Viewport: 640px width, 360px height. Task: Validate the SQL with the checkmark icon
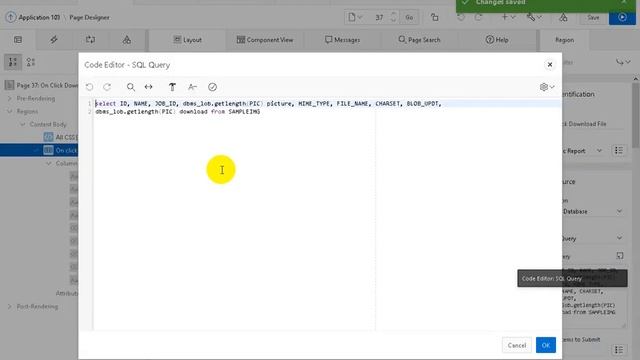tap(212, 87)
